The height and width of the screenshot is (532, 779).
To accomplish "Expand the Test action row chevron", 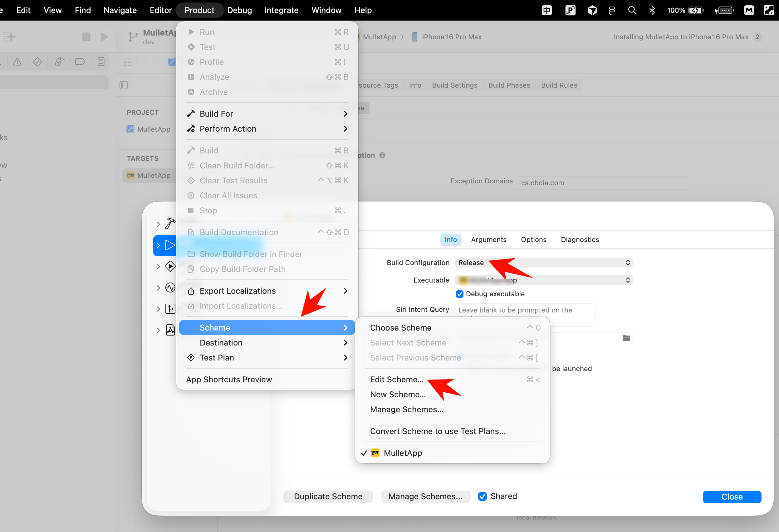I will click(159, 267).
